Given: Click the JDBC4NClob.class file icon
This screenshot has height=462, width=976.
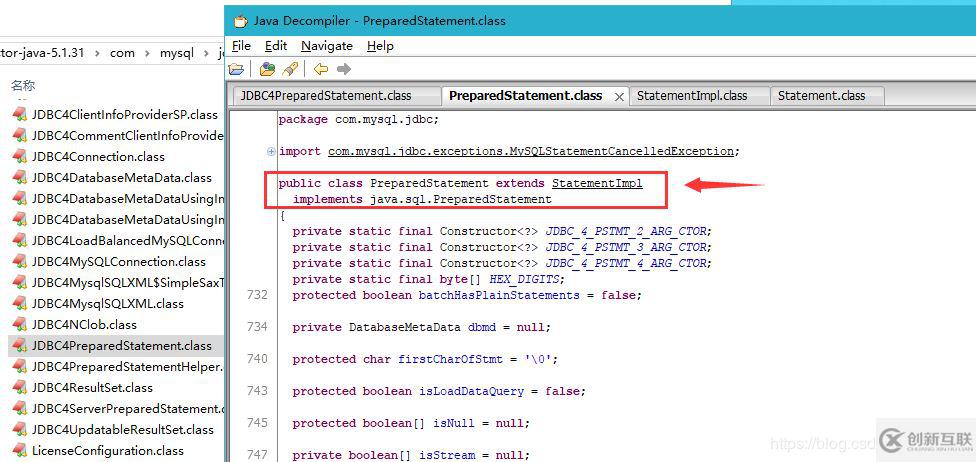Looking at the screenshot, I should 19,324.
